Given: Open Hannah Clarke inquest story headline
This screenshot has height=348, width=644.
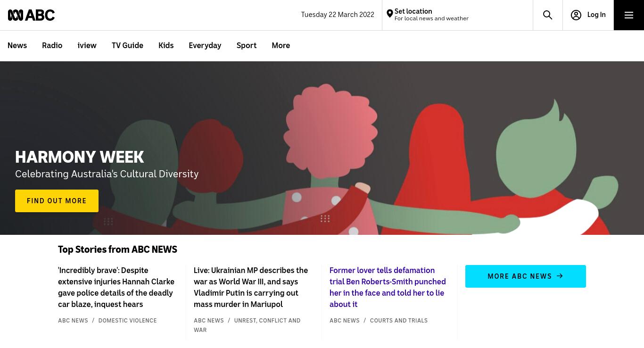Looking at the screenshot, I should click(x=116, y=287).
